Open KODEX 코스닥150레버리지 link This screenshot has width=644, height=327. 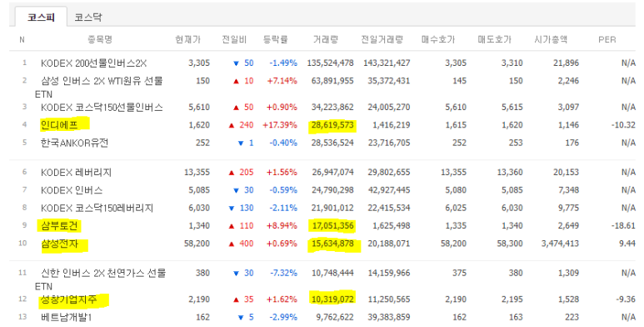click(x=97, y=208)
